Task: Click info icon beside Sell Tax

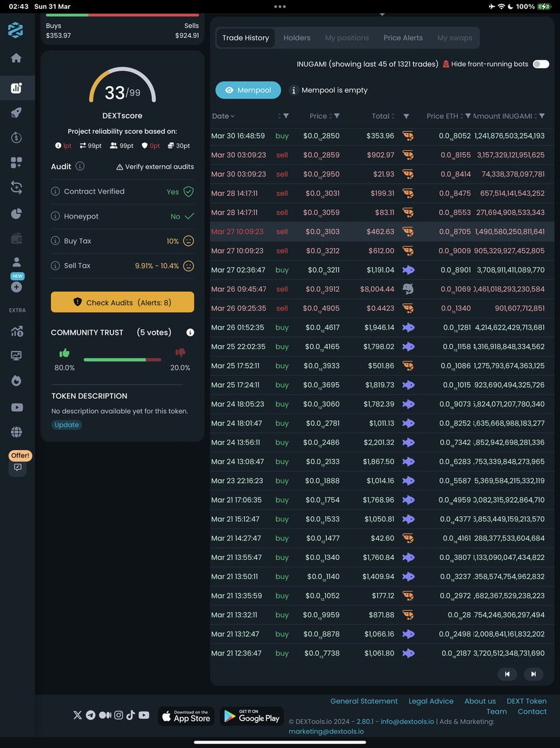Action: click(55, 266)
